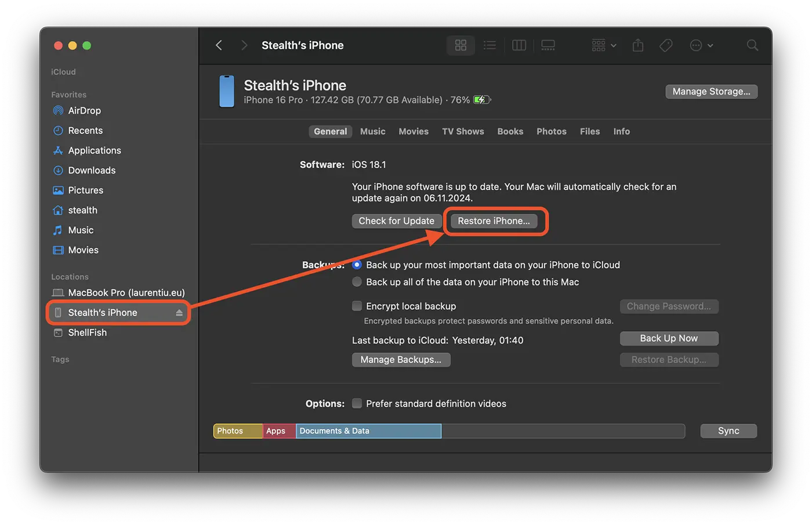Click the blue iPhone device icon
This screenshot has width=812, height=525.
[x=227, y=91]
